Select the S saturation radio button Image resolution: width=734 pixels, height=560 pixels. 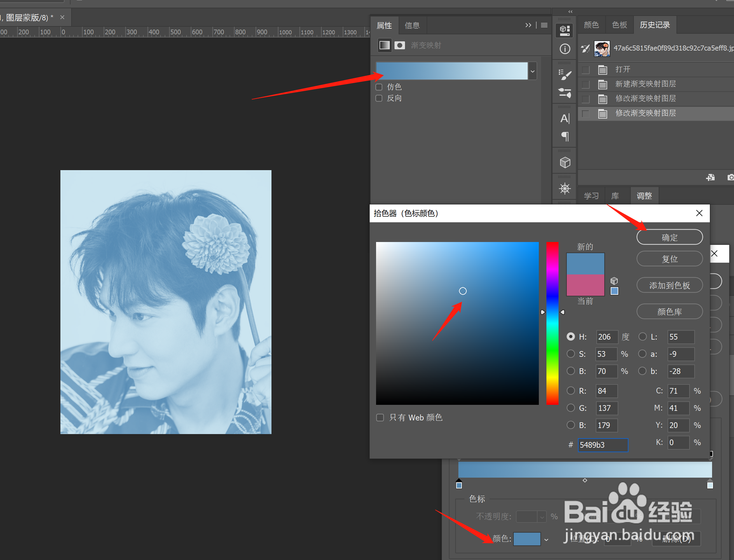click(571, 354)
